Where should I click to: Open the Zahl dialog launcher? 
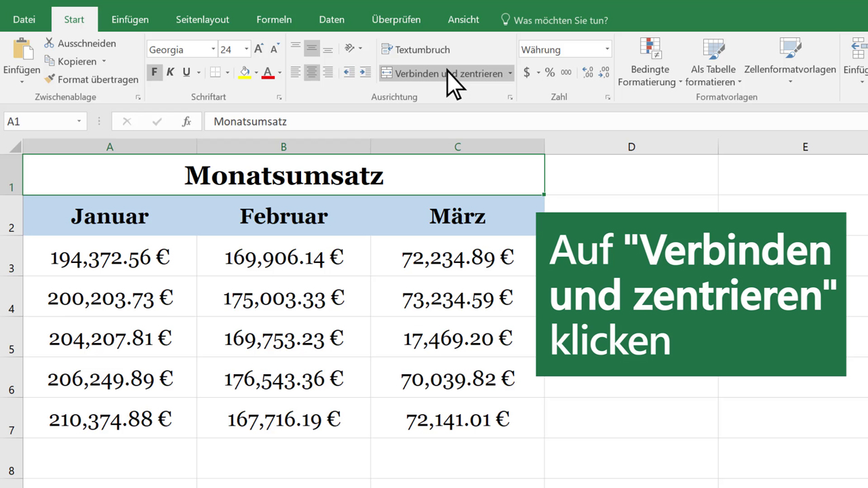608,98
